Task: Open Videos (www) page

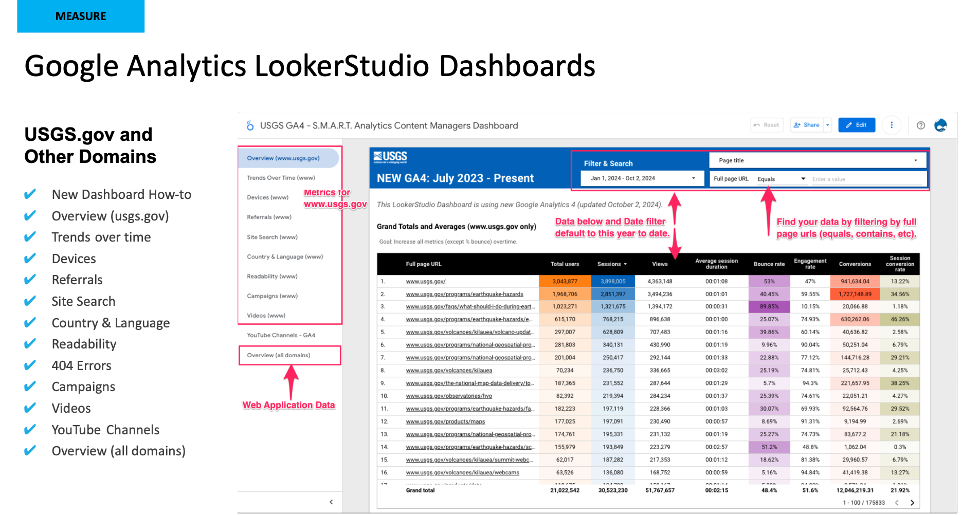Action: click(266, 315)
